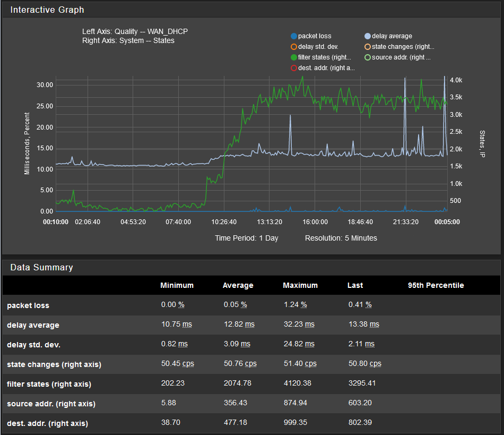Click the filter states maximum value 4120.38
The width and height of the screenshot is (504, 435).
tap(297, 383)
